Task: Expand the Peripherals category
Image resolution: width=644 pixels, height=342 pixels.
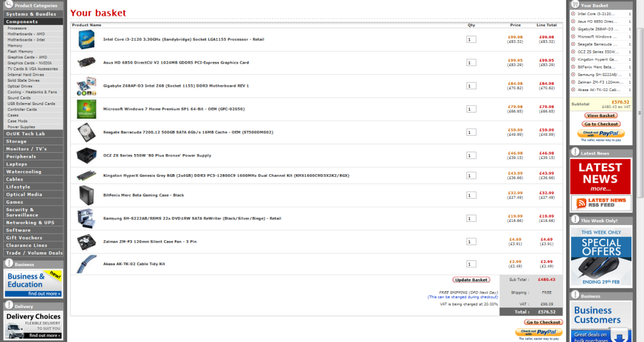Action: [21, 157]
